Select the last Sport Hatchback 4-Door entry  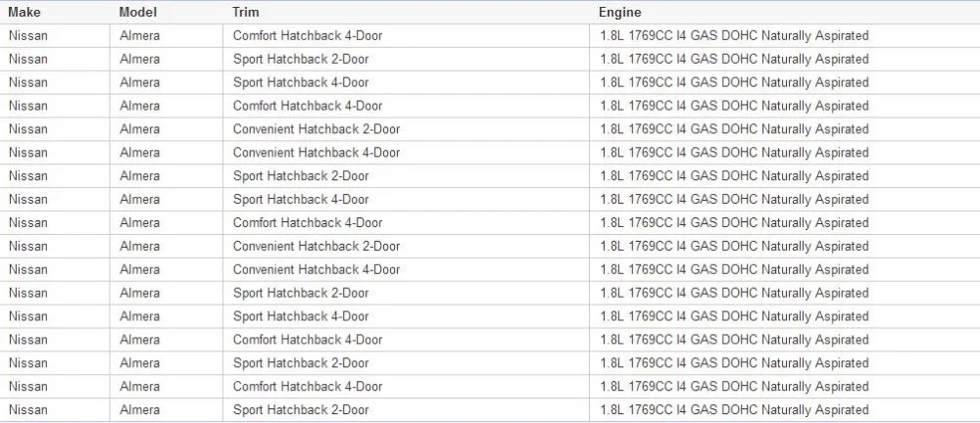coord(301,316)
